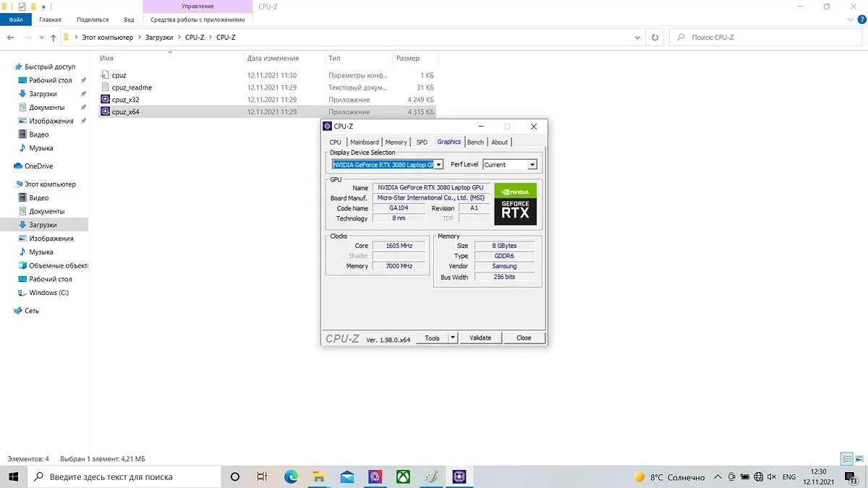This screenshot has width=868, height=488.
Task: Open the Display Device Selection dropdown
Action: [x=438, y=165]
